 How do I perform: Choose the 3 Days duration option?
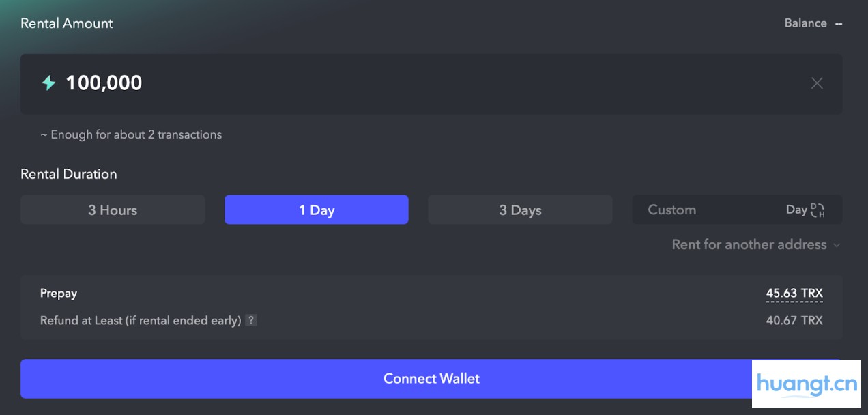520,210
